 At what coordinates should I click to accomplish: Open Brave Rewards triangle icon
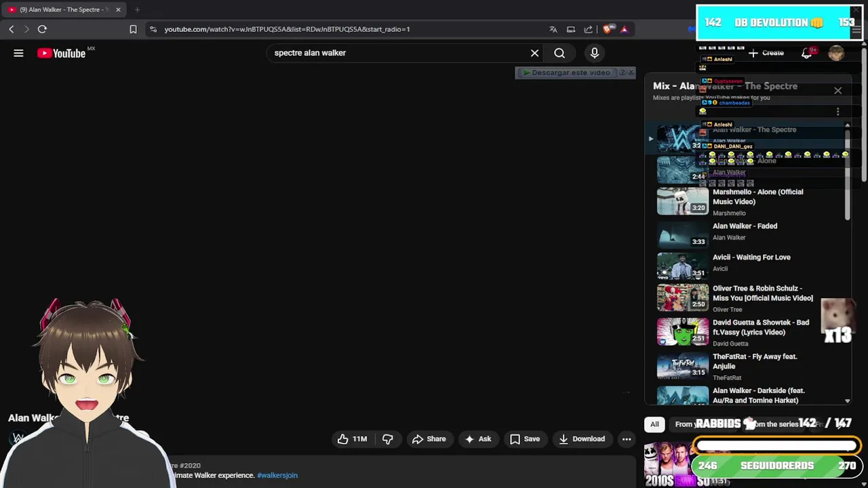coord(624,29)
